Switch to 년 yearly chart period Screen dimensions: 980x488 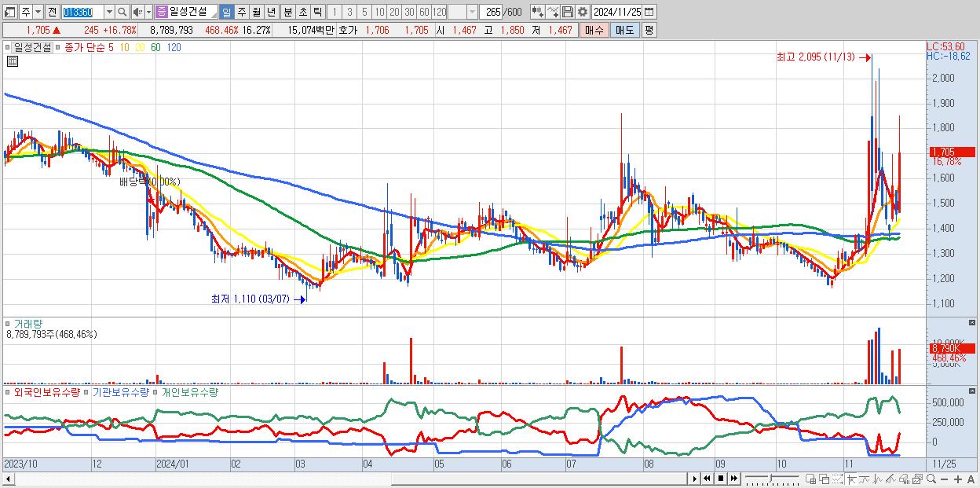271,13
